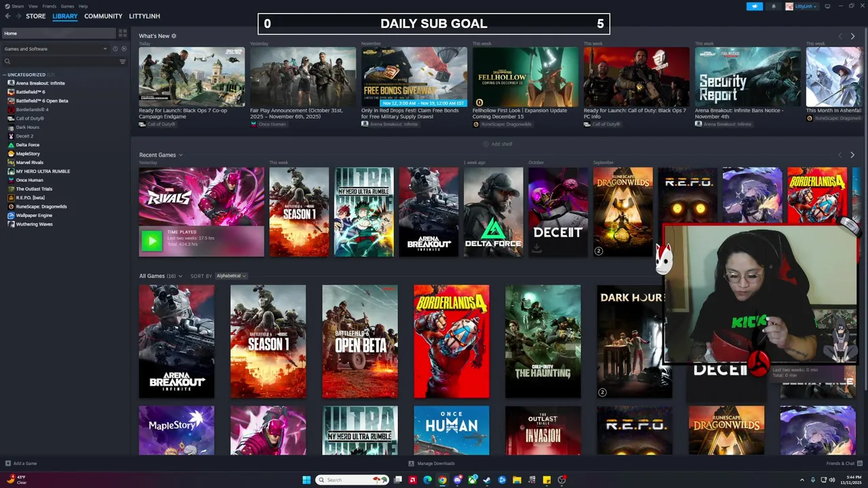Collapse the All Games shelf chevron
This screenshot has height=488, width=868.
[x=180, y=276]
